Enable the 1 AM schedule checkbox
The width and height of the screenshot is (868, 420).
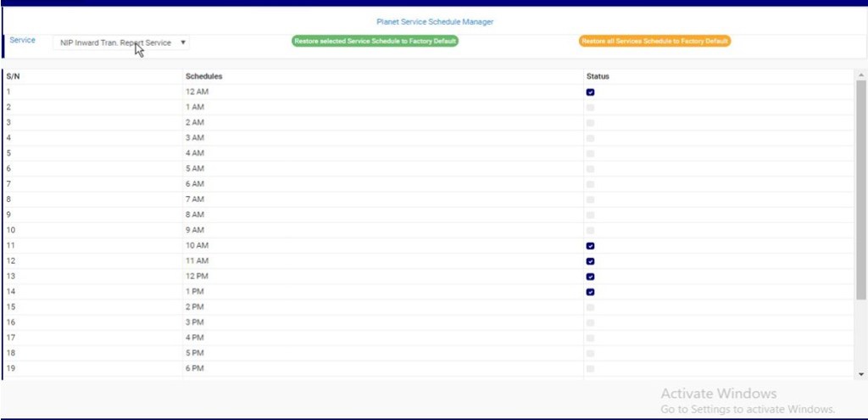tap(590, 107)
